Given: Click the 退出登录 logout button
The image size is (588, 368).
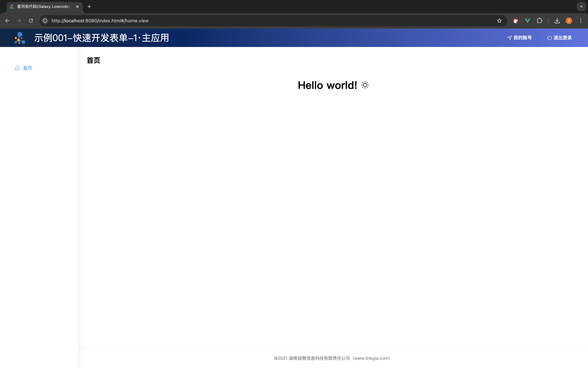Looking at the screenshot, I should (560, 38).
